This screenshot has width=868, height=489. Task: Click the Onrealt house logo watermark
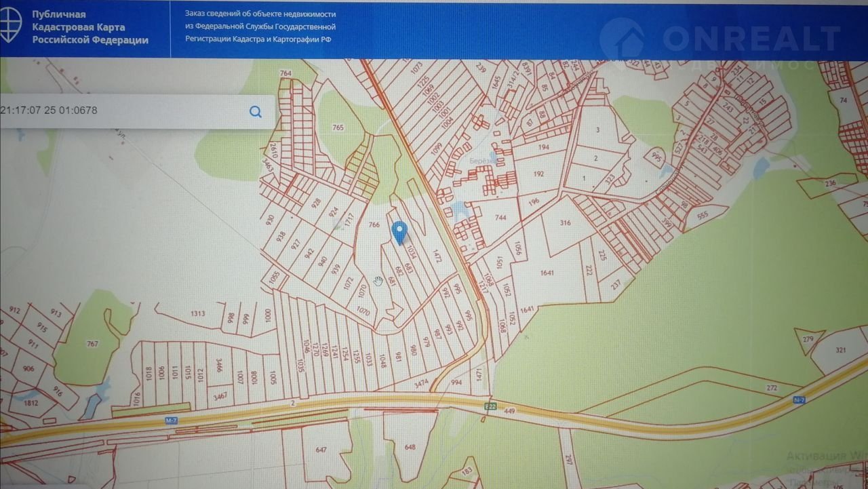pos(622,39)
